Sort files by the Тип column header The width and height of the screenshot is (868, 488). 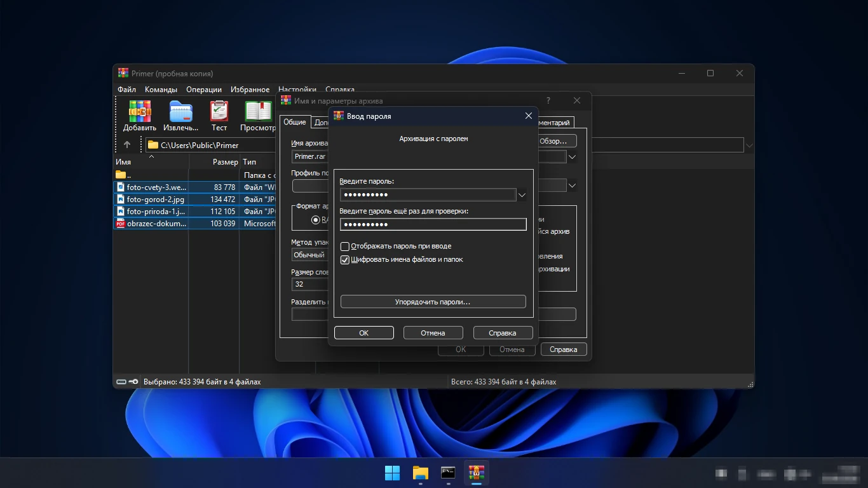point(258,162)
